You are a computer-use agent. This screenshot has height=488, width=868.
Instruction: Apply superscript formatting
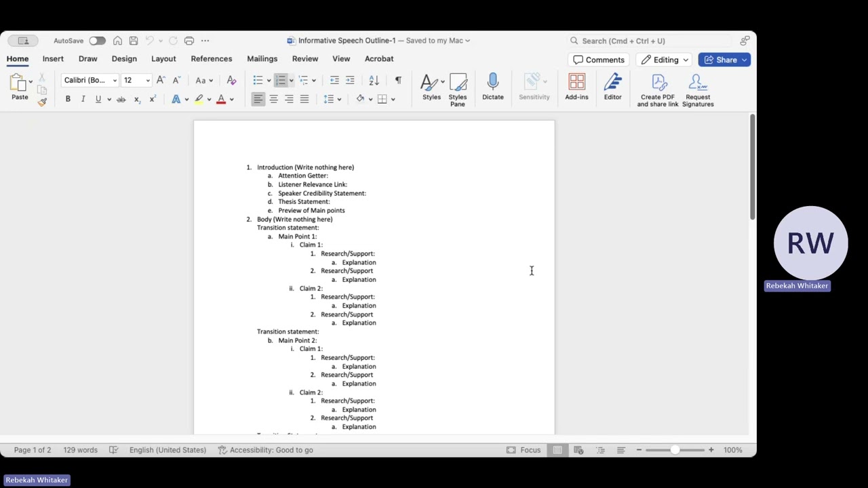tap(153, 99)
